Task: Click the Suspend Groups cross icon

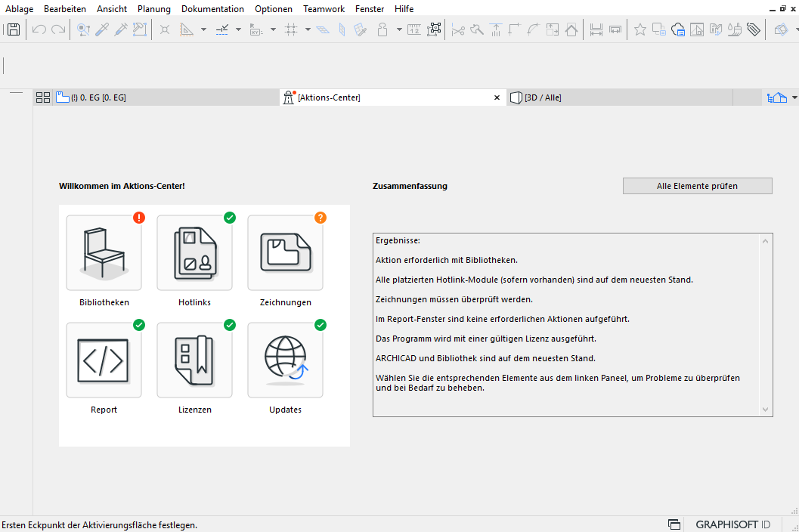Action: (x=165, y=29)
